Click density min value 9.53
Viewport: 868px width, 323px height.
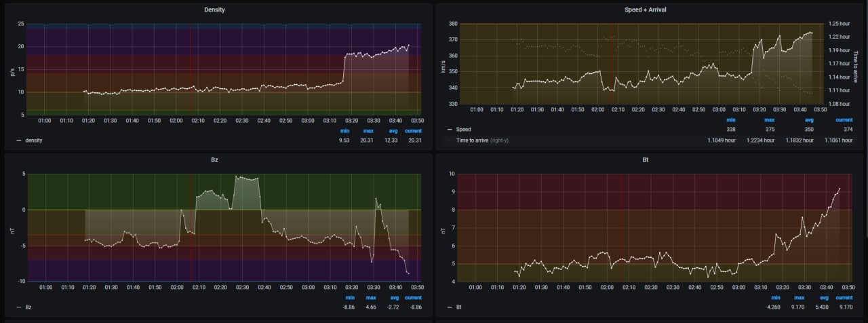tap(344, 140)
